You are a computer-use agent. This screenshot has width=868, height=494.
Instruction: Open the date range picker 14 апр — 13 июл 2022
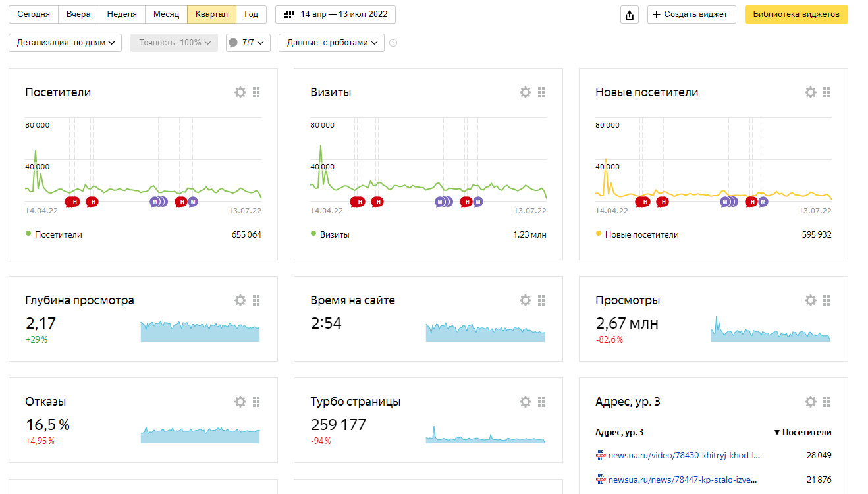coord(335,14)
